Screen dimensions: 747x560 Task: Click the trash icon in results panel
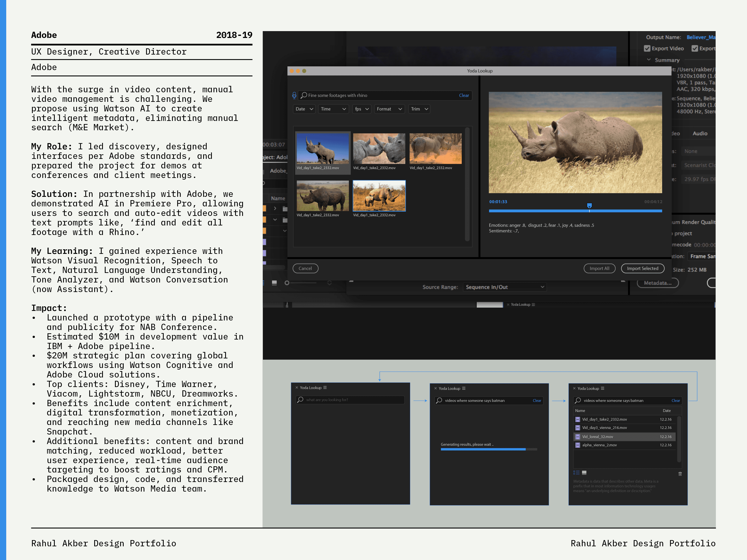point(680,474)
